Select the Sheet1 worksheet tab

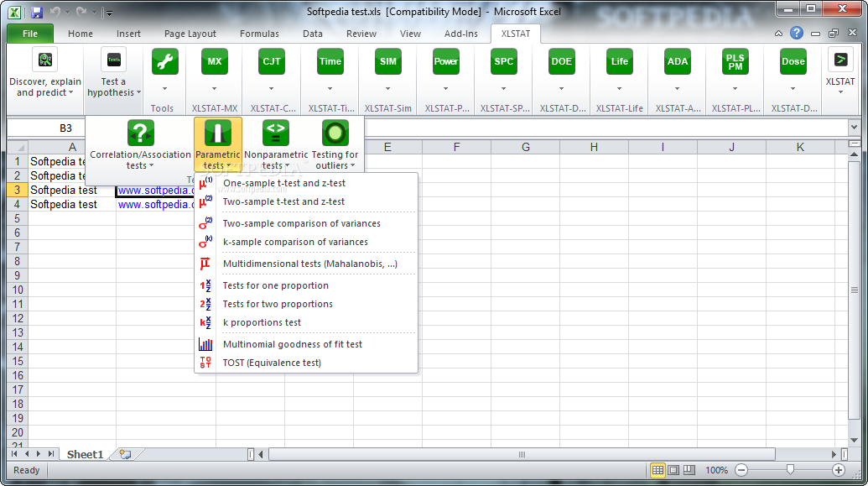(x=86, y=454)
